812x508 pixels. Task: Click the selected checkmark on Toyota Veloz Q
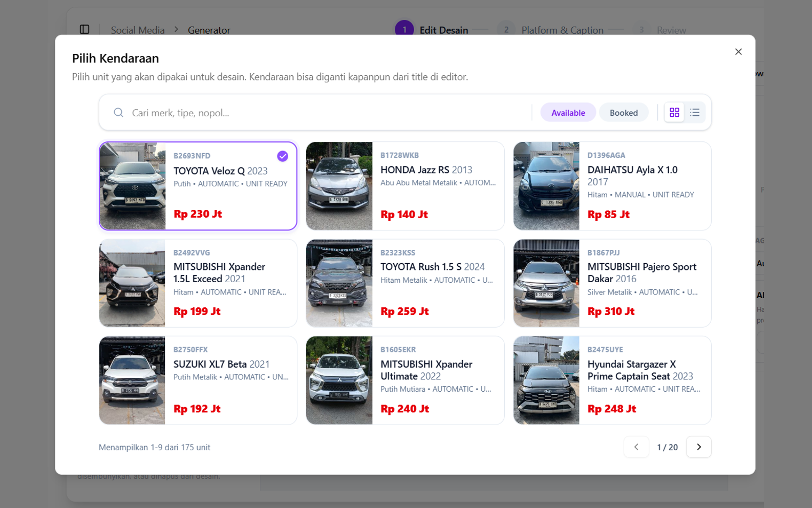pos(283,156)
